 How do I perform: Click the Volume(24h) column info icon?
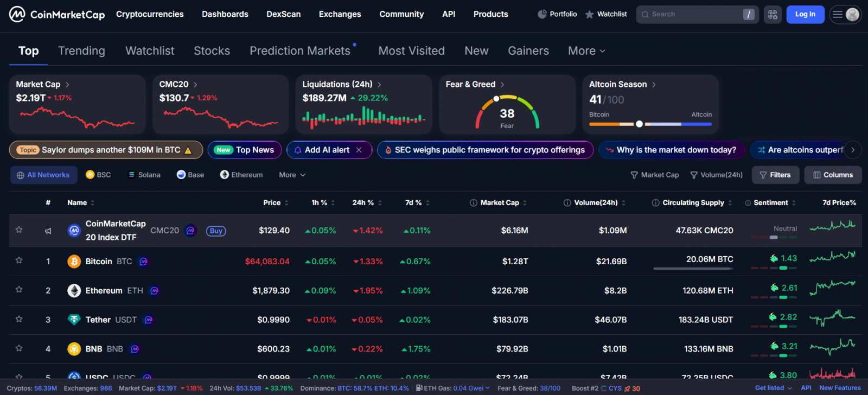click(x=567, y=203)
